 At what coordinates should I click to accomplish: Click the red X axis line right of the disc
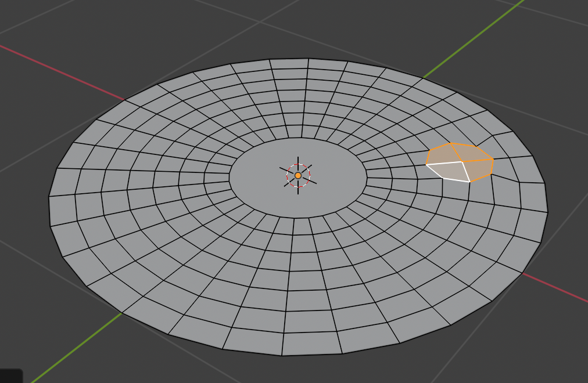pyautogui.click(x=558, y=288)
